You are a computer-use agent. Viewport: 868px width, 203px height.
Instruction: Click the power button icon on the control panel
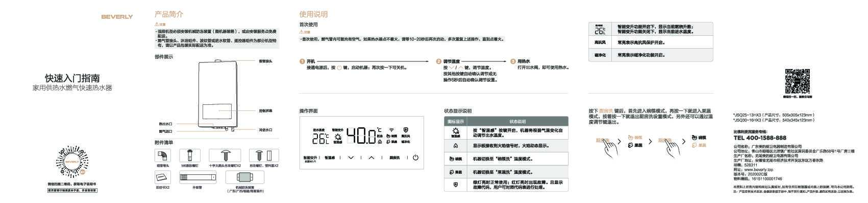[x=415, y=157]
